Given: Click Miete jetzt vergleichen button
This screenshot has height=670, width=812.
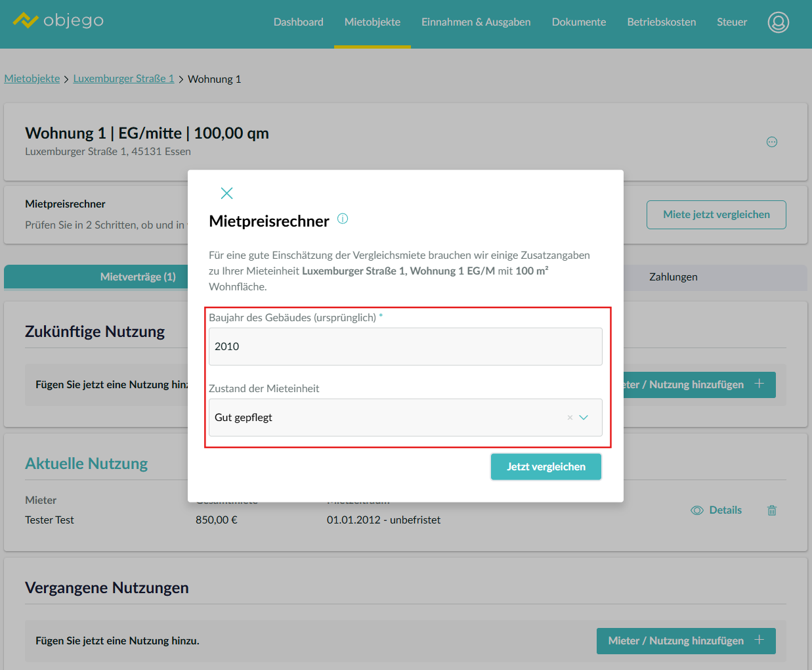Looking at the screenshot, I should [x=716, y=215].
